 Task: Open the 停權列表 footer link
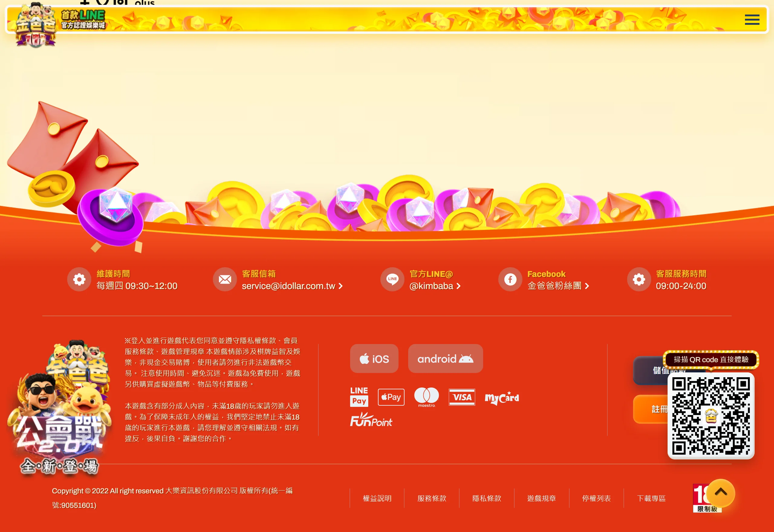[596, 498]
